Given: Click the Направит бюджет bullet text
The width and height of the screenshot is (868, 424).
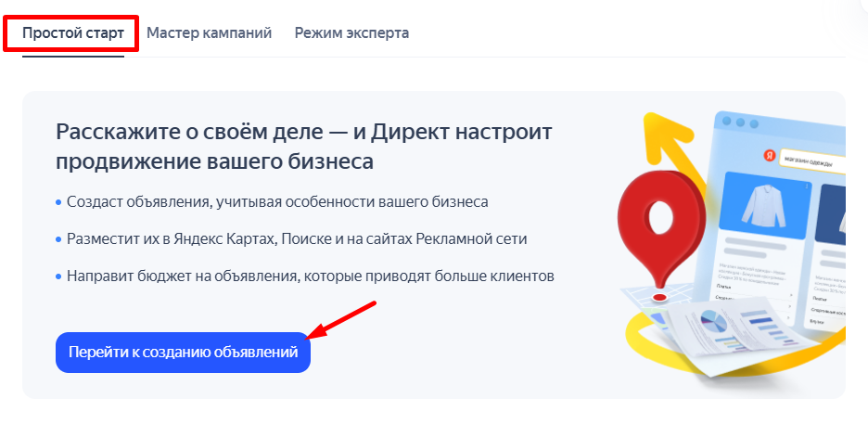Looking at the screenshot, I should [311, 276].
